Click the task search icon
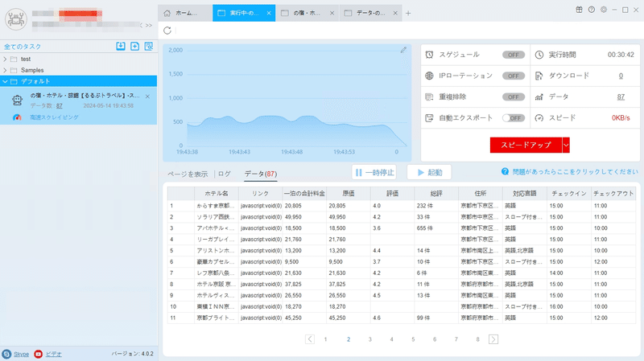Viewport: 644px width, 361px height. point(149,46)
